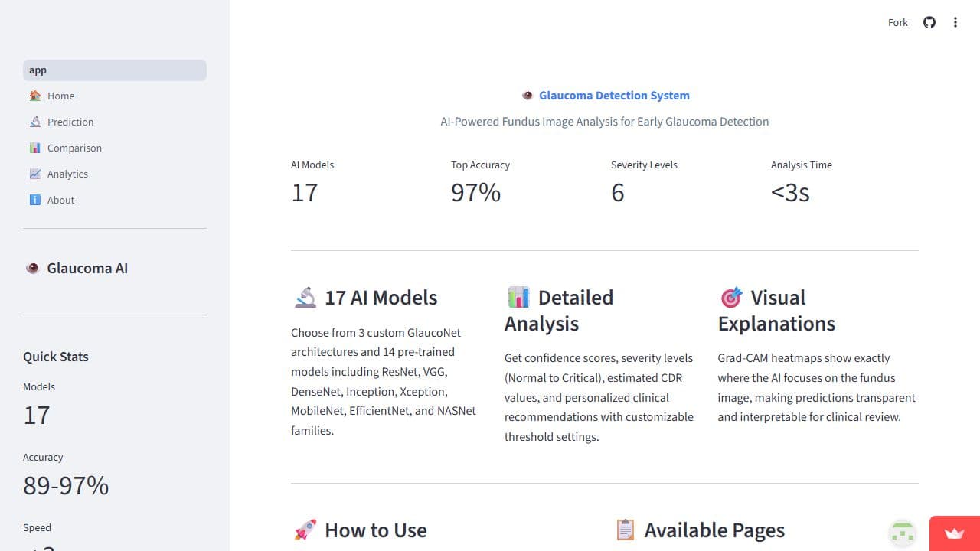
Task: Select the app entry in sidebar
Action: point(115,70)
